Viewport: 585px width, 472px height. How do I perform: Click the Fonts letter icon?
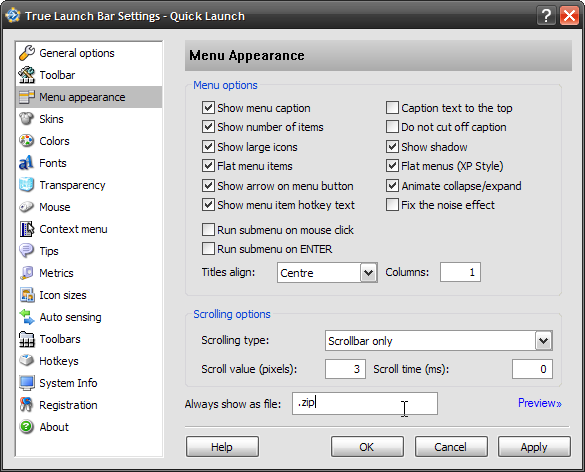[x=26, y=163]
